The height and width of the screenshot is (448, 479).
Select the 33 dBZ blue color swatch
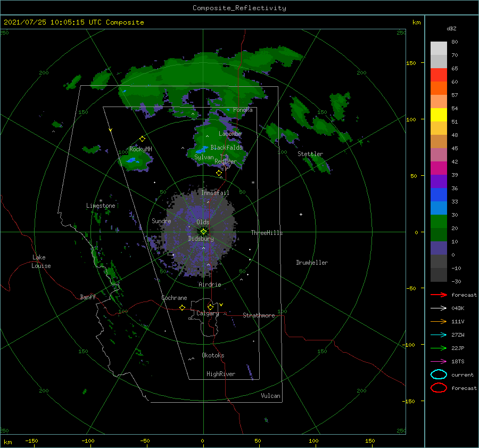439,194
